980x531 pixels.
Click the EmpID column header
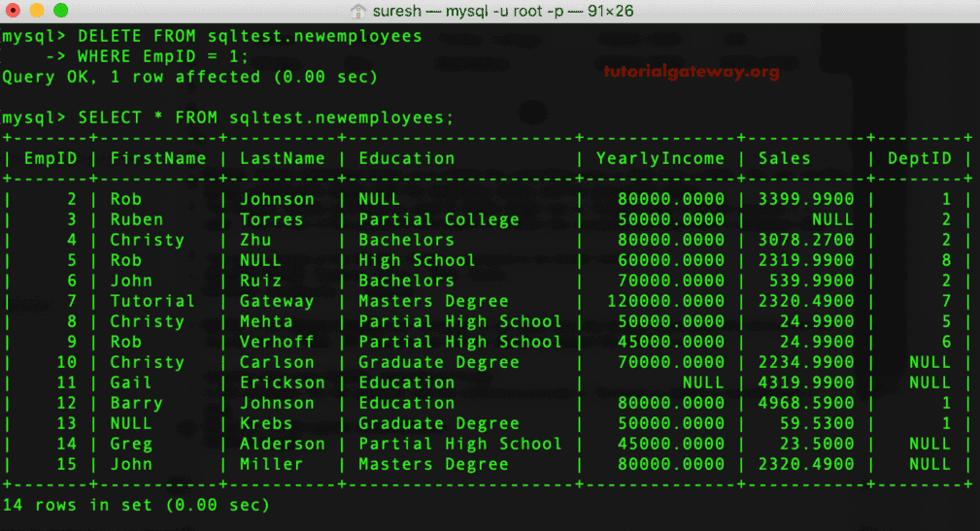pyautogui.click(x=50, y=158)
